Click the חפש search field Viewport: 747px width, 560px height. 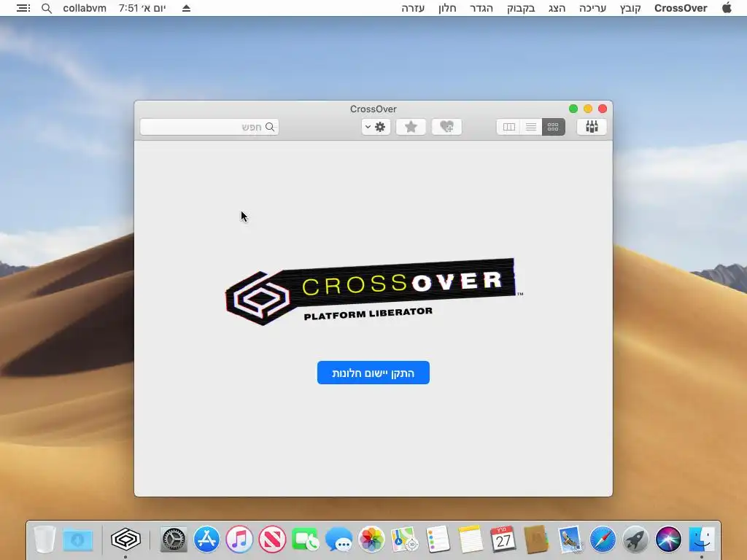(x=209, y=127)
